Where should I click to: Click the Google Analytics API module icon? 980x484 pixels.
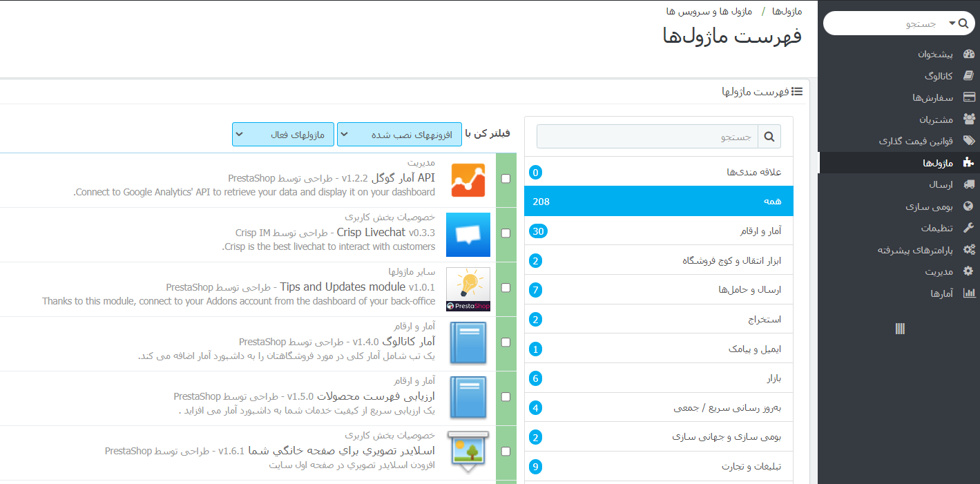pos(468,180)
